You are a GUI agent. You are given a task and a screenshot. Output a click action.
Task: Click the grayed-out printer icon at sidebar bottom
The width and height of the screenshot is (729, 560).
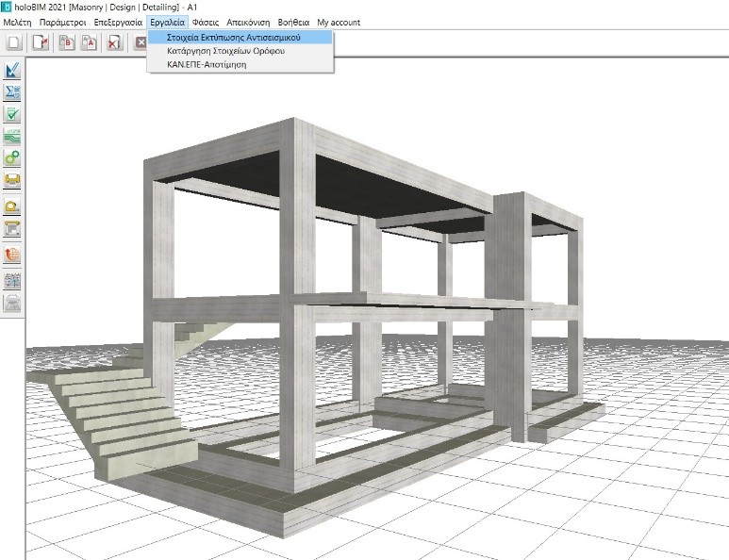click(12, 303)
